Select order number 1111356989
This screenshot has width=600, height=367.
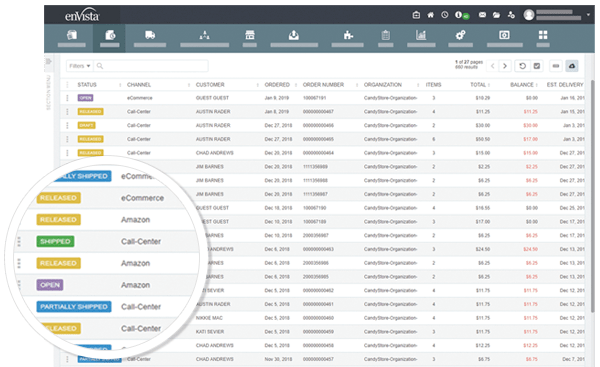(x=315, y=167)
